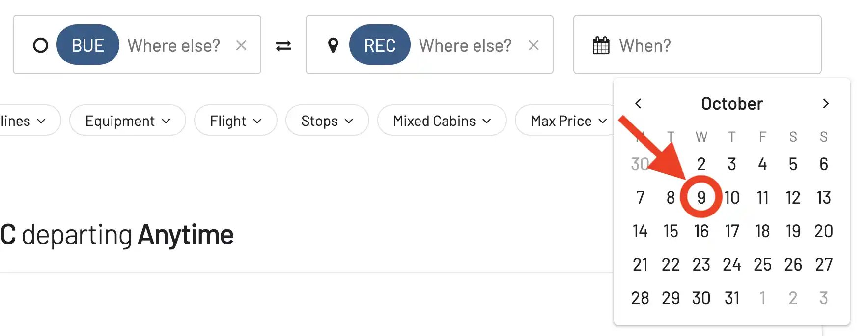Swap origin and destination with arrows icon
The image size is (868, 336).
(283, 46)
